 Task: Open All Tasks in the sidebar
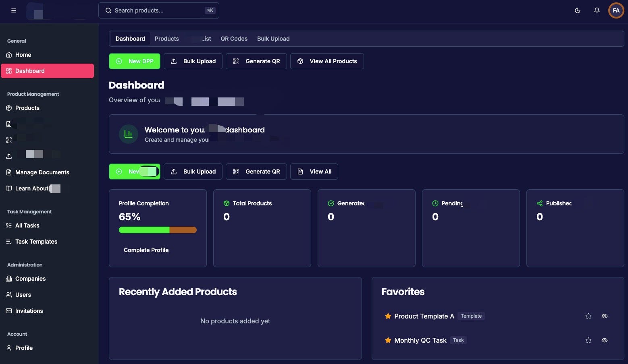click(x=47, y=225)
